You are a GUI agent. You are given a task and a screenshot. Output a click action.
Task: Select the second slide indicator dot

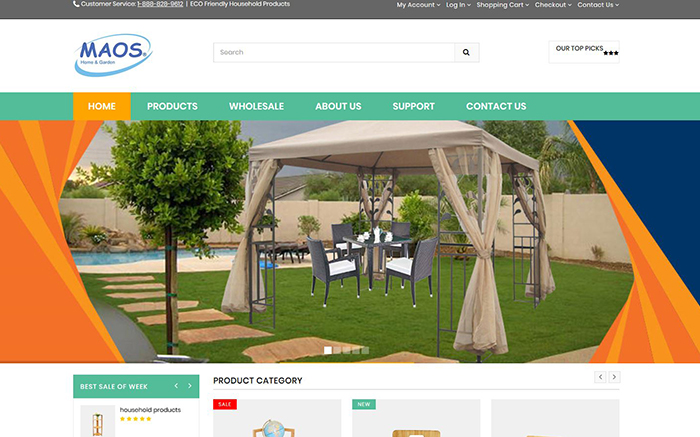[337, 350]
